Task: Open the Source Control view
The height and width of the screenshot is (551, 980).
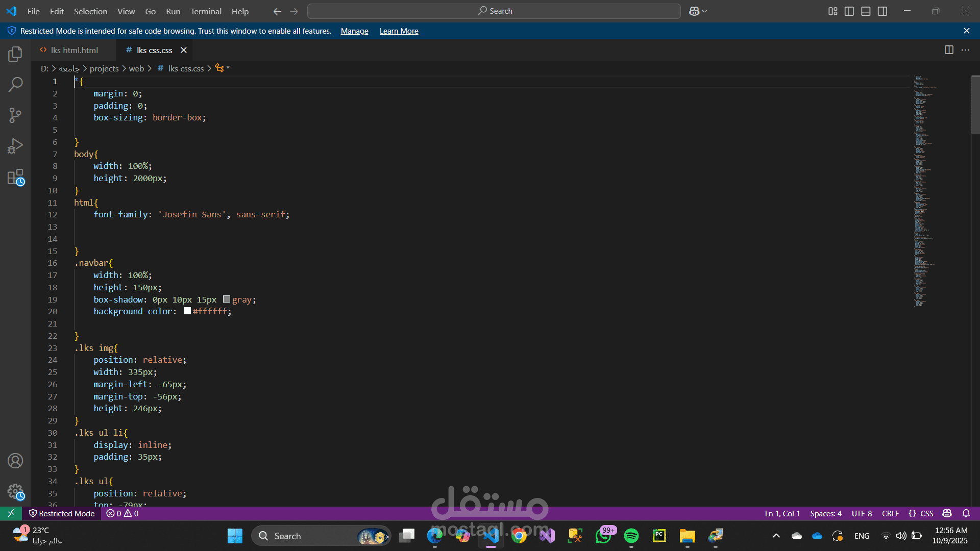Action: point(15,115)
